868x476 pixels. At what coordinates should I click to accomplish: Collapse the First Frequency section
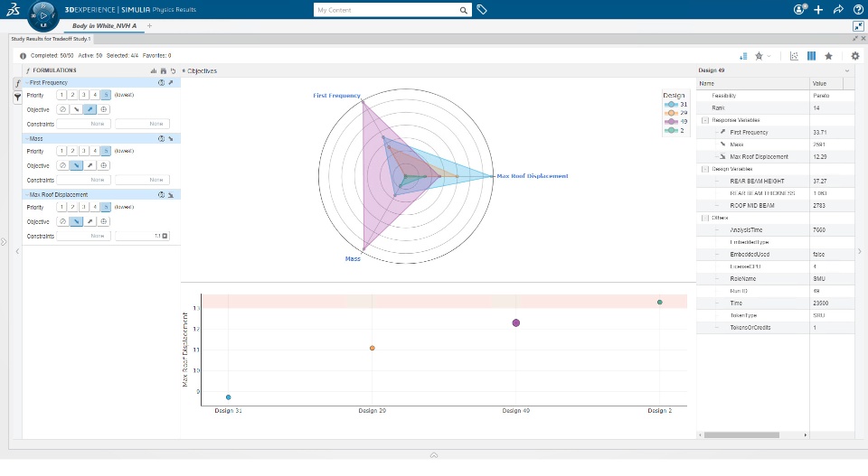click(26, 82)
